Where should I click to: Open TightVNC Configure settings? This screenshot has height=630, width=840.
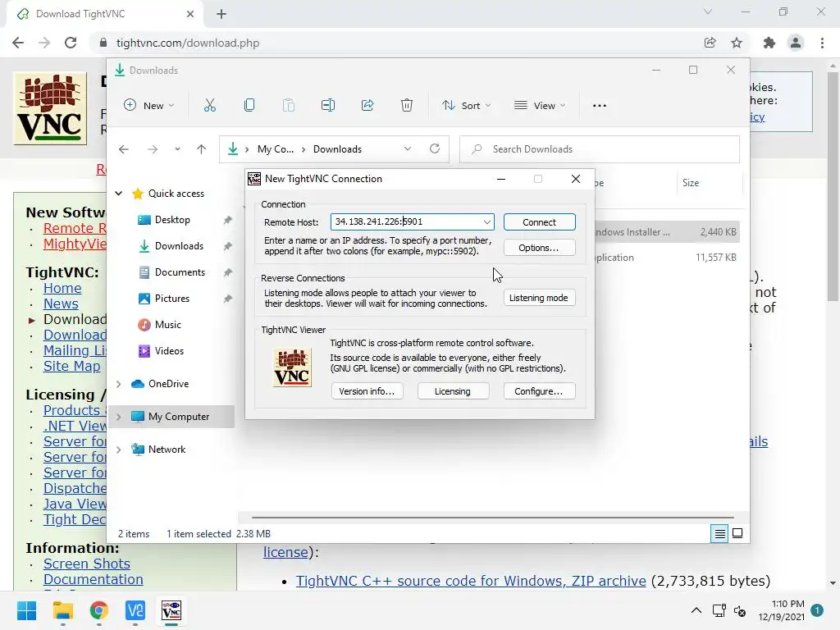click(540, 391)
